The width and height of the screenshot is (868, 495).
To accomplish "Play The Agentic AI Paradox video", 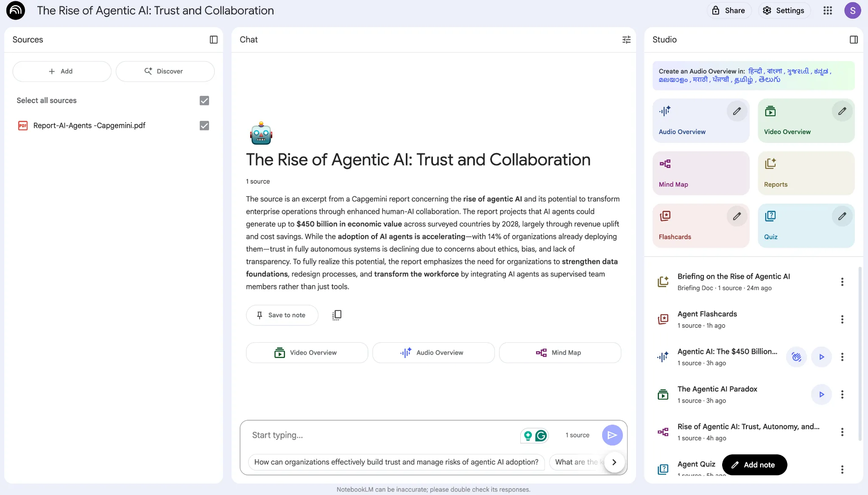I will click(821, 394).
